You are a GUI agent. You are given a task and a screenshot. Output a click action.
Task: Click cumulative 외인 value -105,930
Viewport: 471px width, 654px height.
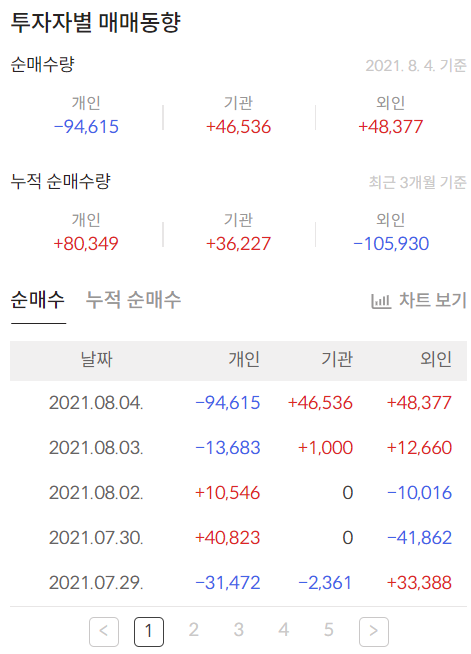pyautogui.click(x=391, y=244)
